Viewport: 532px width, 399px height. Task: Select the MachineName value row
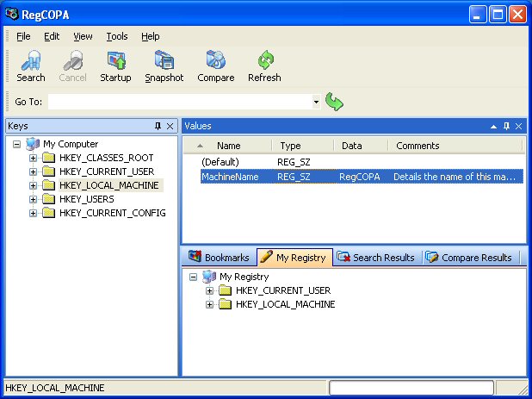362,177
